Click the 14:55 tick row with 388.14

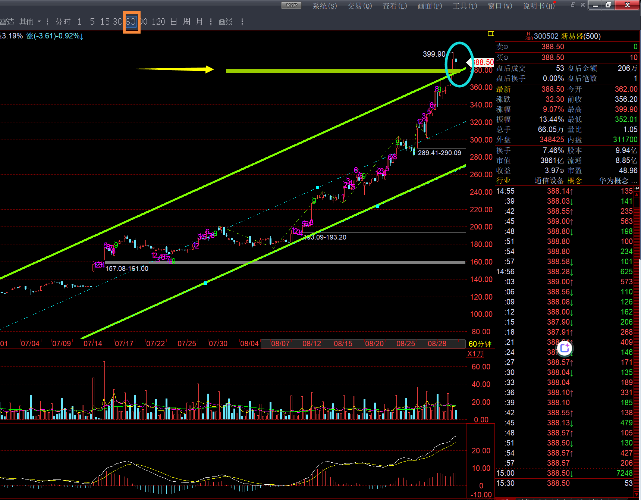[565, 191]
